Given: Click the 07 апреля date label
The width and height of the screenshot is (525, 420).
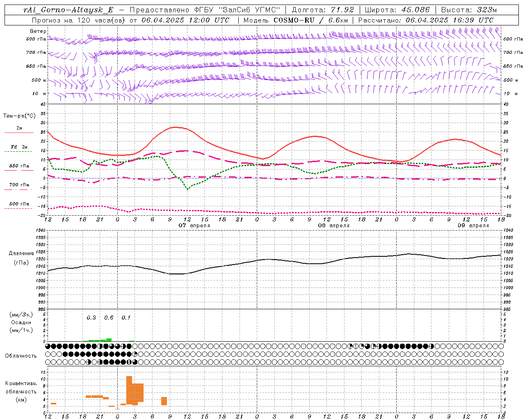Looking at the screenshot, I should 194,226.
